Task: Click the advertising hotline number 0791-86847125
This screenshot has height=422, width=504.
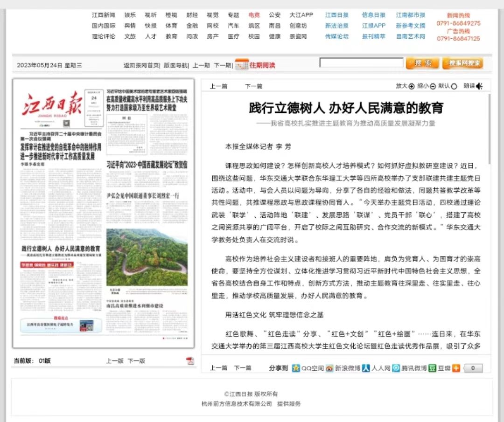Action: pos(458,39)
